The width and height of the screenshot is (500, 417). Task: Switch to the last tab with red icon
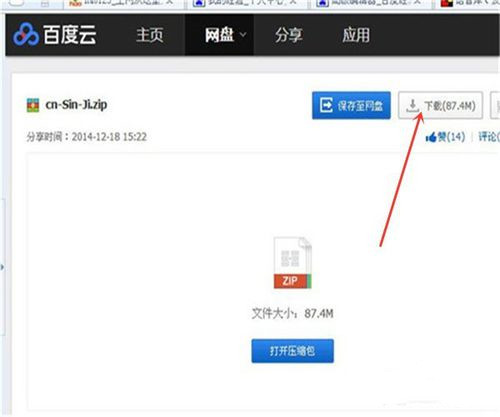[468, 3]
